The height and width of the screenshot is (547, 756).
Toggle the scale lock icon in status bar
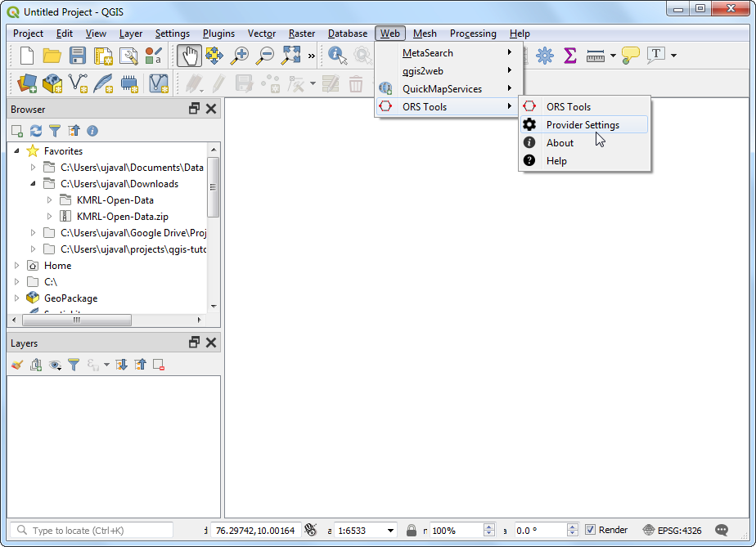click(x=412, y=530)
